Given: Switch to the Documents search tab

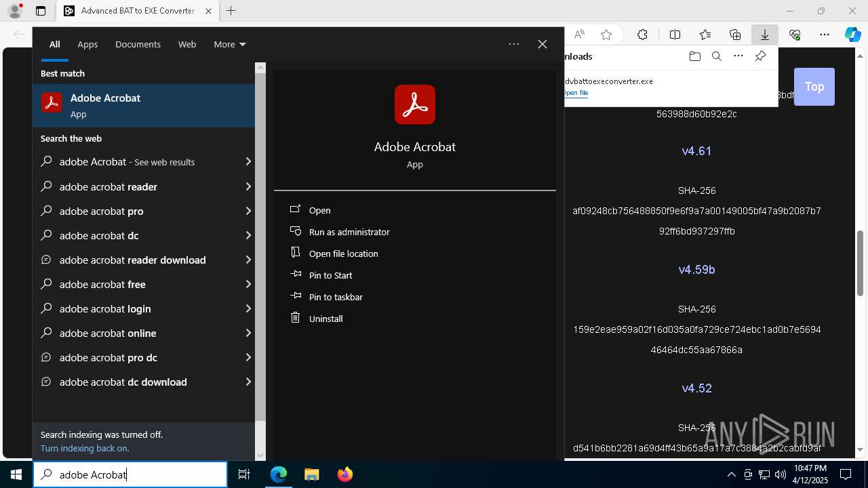Looking at the screenshot, I should click(x=138, y=44).
